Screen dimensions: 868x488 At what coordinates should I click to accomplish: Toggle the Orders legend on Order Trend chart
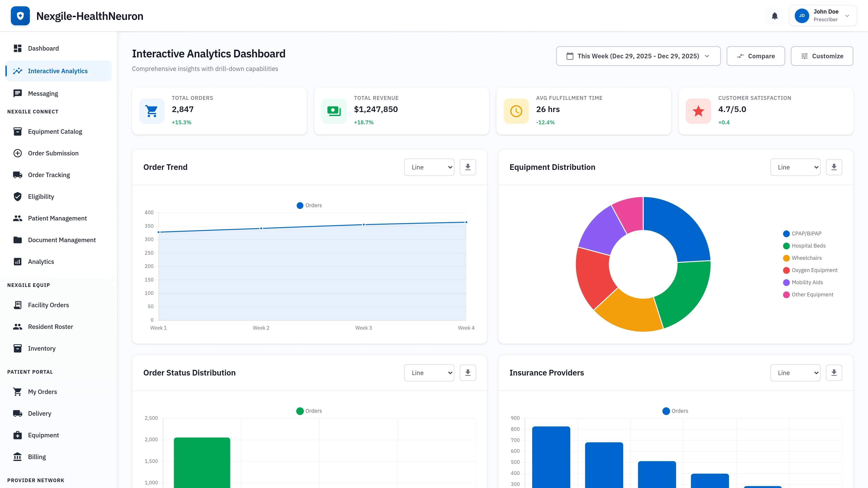click(309, 205)
